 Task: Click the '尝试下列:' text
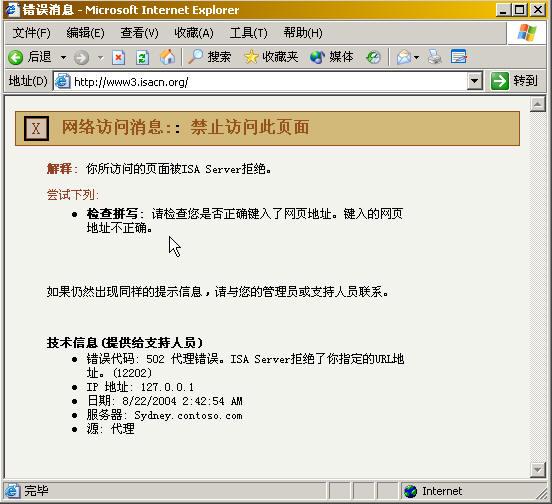(x=73, y=195)
